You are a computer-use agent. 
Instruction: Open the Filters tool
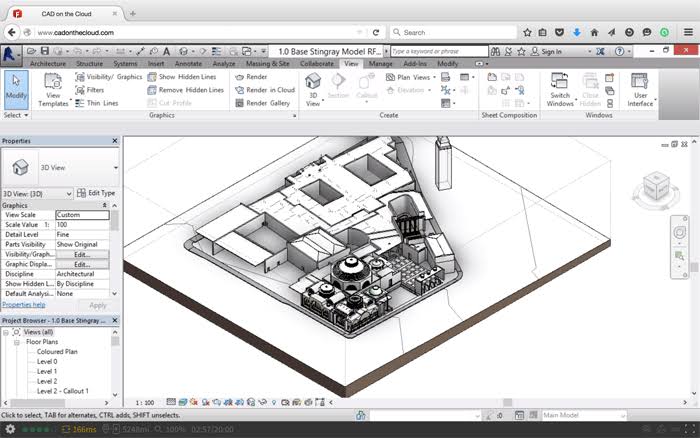[90, 90]
